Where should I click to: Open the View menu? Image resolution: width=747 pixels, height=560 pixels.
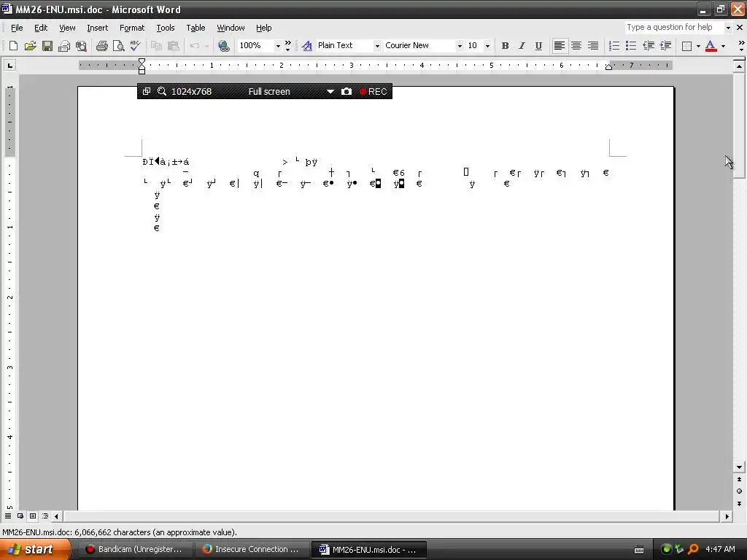point(67,28)
